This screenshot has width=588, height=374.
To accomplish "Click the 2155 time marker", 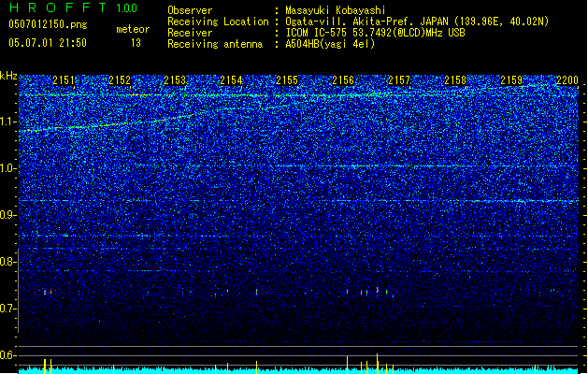I will pyautogui.click(x=287, y=79).
